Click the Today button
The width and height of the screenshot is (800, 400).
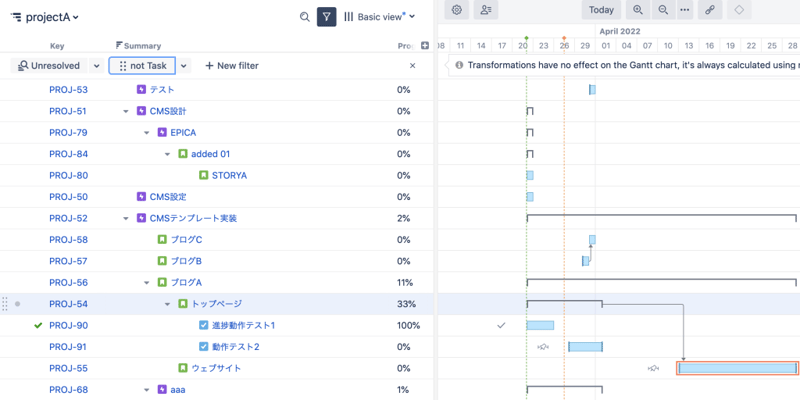pos(601,10)
